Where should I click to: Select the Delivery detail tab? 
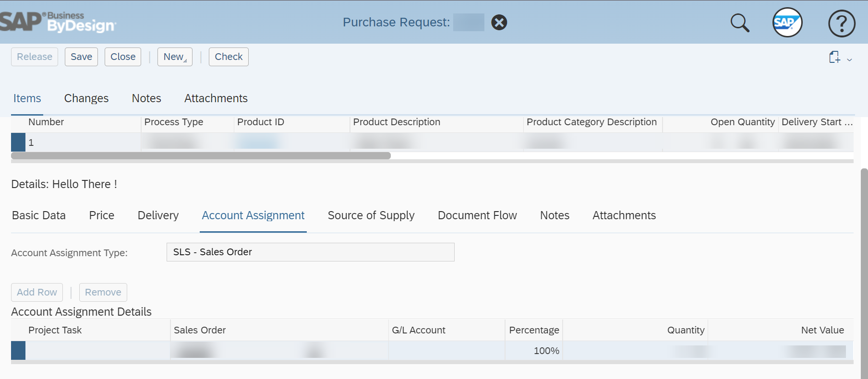[158, 215]
